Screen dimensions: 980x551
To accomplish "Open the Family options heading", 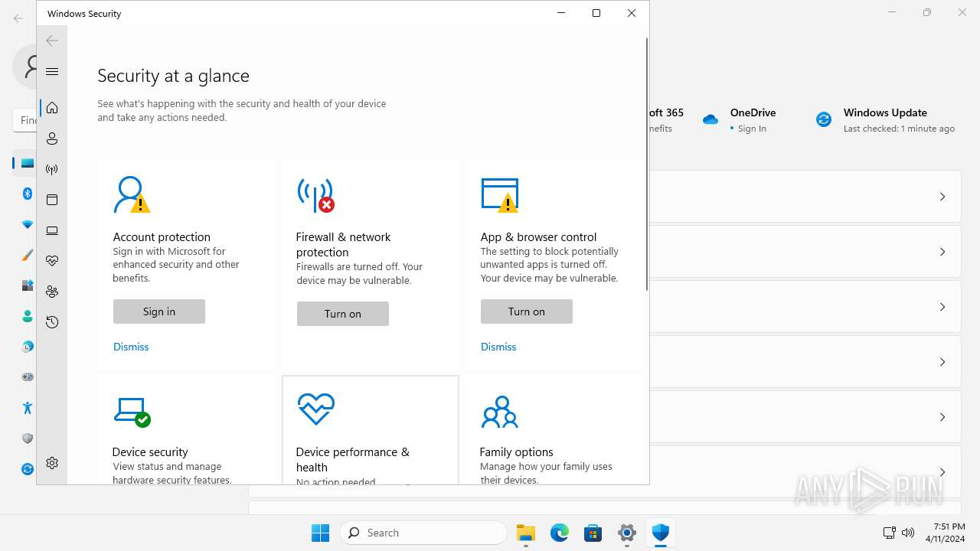I will (x=516, y=452).
